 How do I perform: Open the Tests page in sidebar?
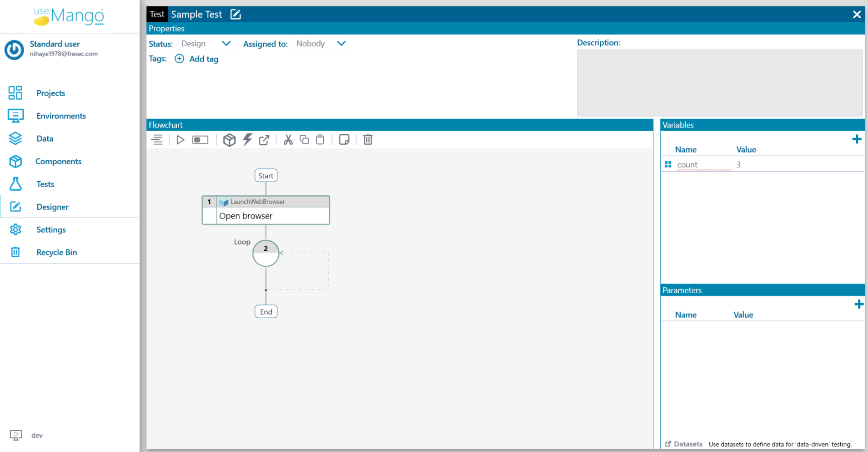45,184
